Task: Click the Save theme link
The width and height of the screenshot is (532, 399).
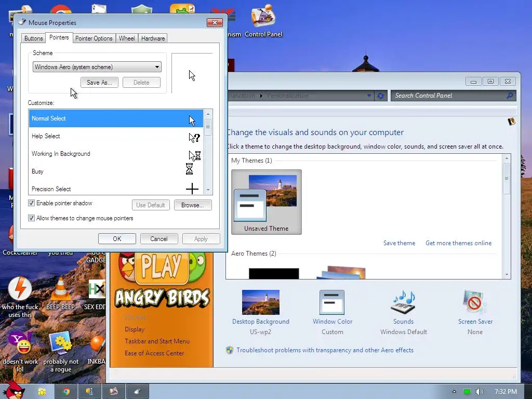Action: [x=400, y=243]
